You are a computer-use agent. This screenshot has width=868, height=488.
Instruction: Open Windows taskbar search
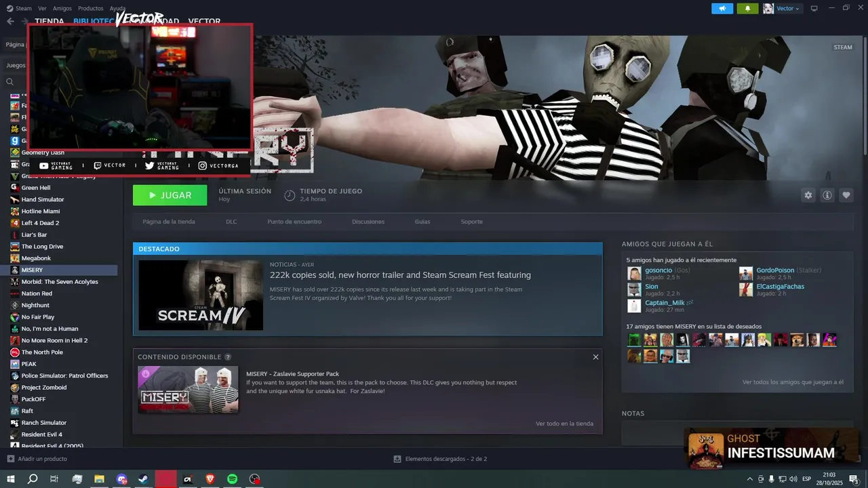tap(33, 479)
